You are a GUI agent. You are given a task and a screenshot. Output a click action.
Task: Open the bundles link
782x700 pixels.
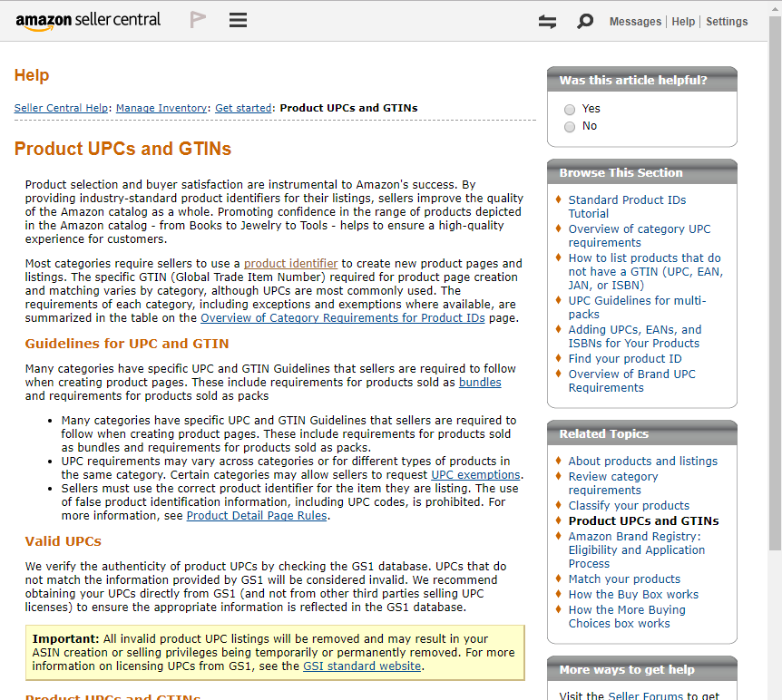click(480, 382)
